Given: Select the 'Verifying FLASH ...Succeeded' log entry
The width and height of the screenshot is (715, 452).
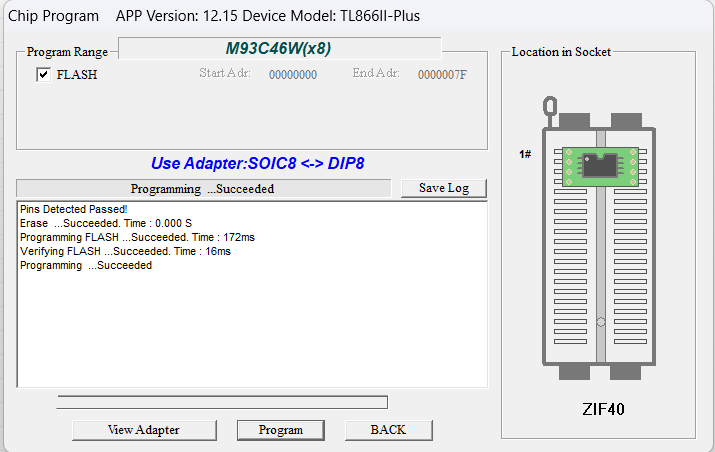Looking at the screenshot, I should (125, 251).
